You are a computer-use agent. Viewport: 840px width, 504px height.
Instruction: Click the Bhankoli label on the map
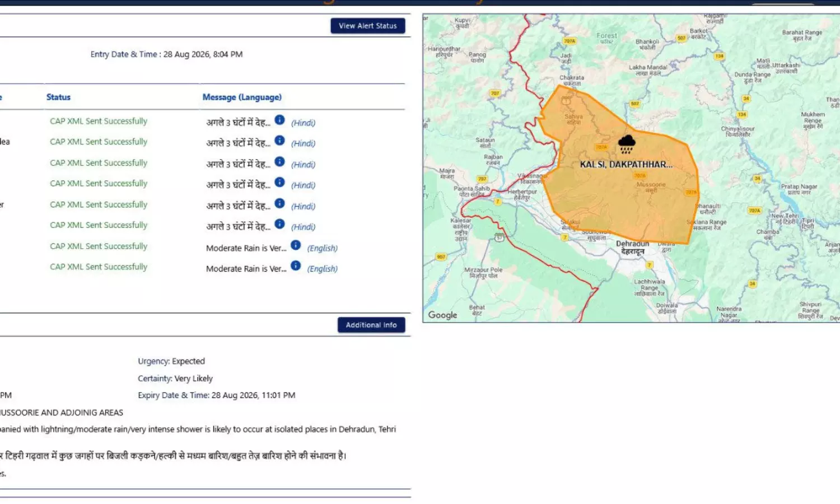pyautogui.click(x=647, y=44)
